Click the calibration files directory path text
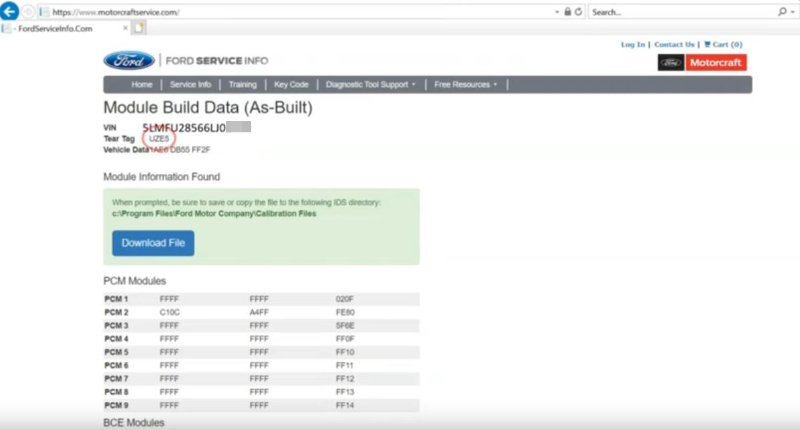 [x=214, y=214]
